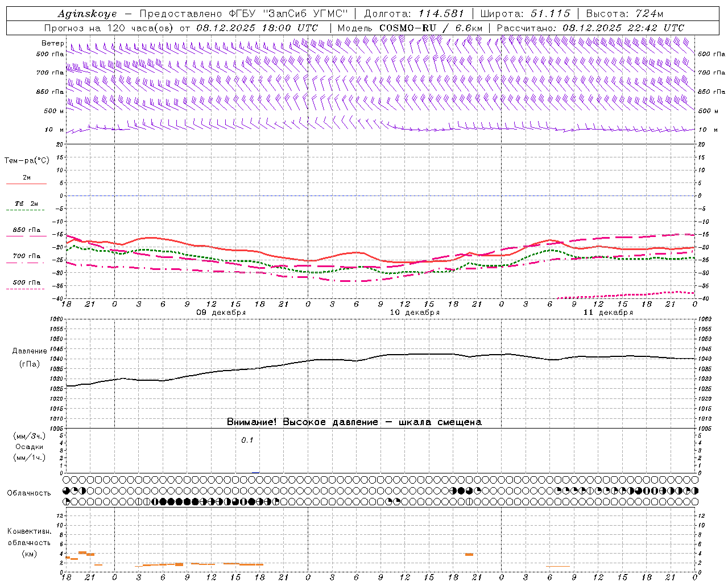Select the model name COSMO-RU / 6.6км
This screenshot has height=582, width=728.
(431, 28)
